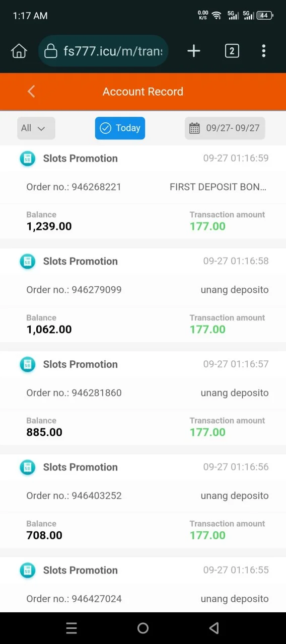Screen dimensions: 286x644
Task: Go back using Account Record arrow
Action: pos(31,91)
